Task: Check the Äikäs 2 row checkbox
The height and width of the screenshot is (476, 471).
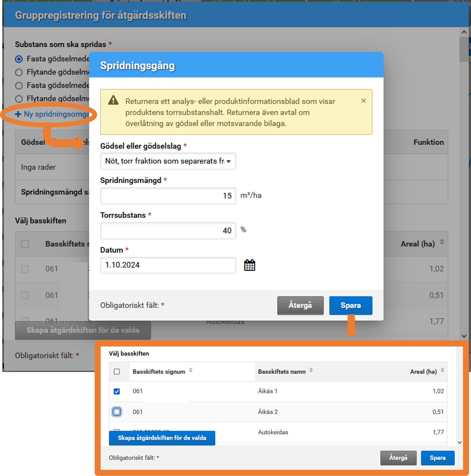Action: (x=117, y=412)
